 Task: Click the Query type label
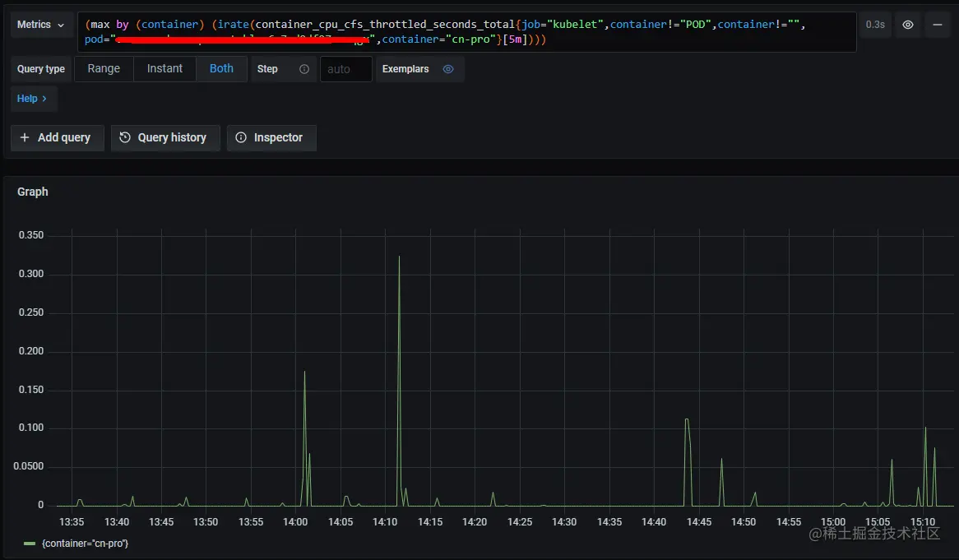[x=41, y=69]
